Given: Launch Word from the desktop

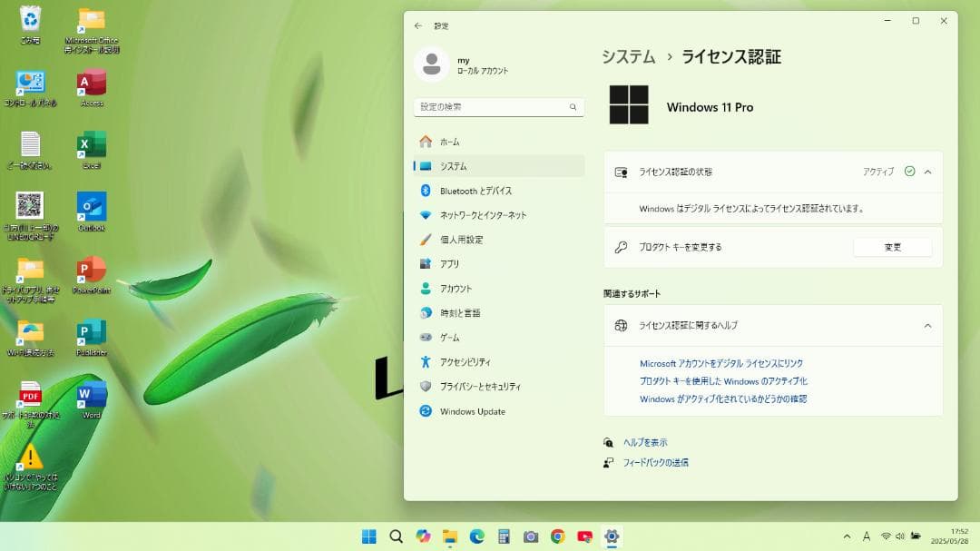Looking at the screenshot, I should click(x=92, y=399).
